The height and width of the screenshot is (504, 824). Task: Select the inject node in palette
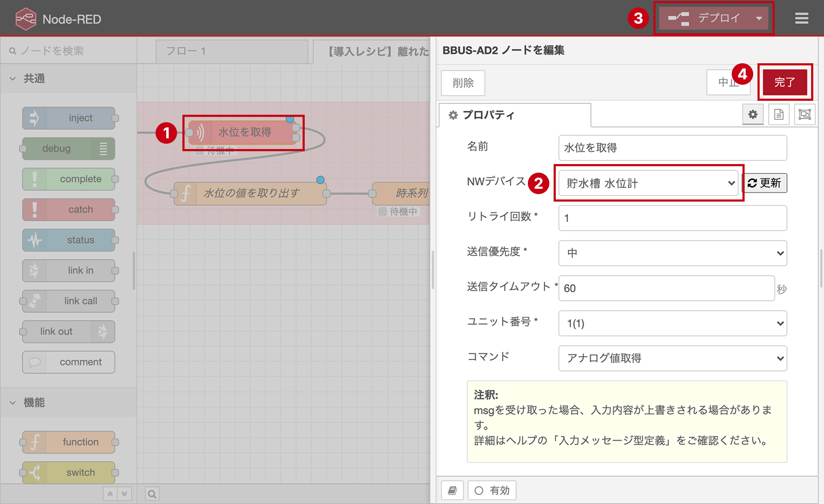(69, 118)
